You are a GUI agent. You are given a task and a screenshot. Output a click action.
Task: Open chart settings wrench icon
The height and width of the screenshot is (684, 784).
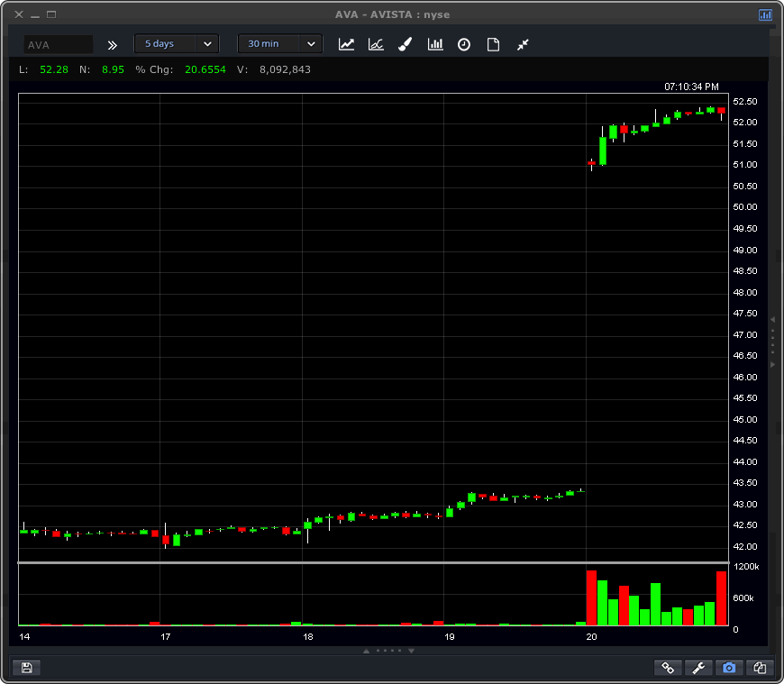pos(698,668)
